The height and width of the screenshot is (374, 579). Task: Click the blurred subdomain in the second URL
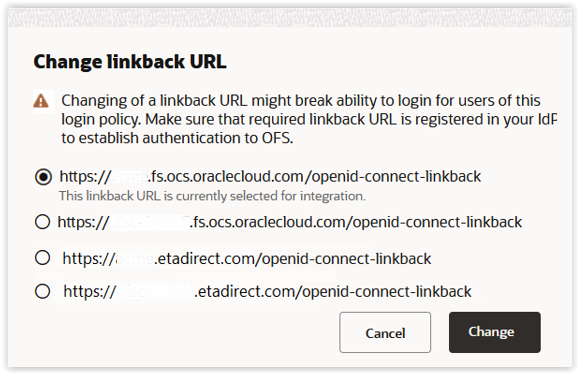(150, 222)
